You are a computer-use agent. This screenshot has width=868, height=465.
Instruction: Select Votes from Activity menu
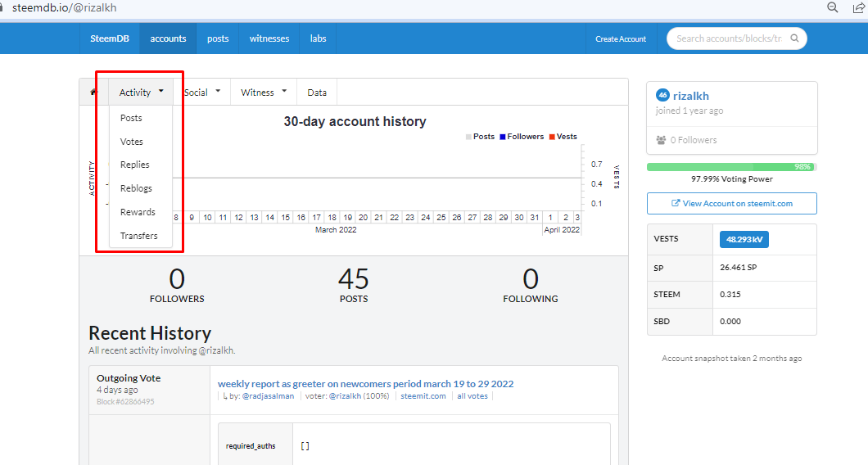tap(132, 142)
